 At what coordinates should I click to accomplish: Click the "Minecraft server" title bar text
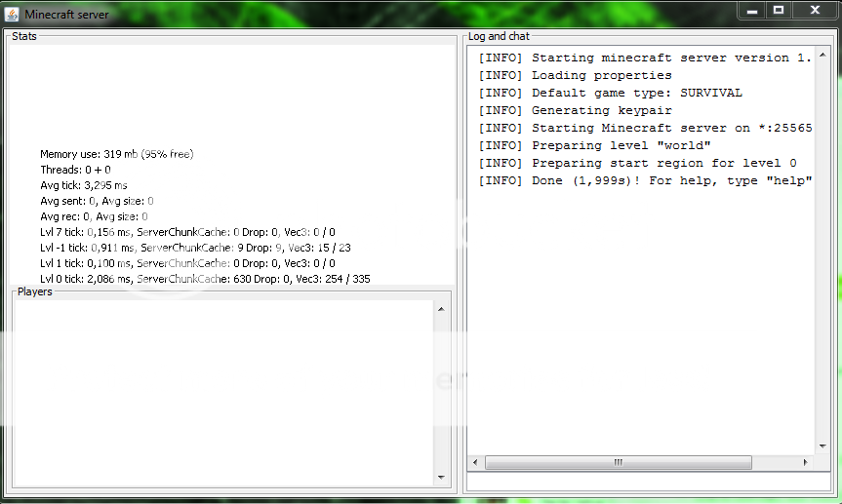66,15
